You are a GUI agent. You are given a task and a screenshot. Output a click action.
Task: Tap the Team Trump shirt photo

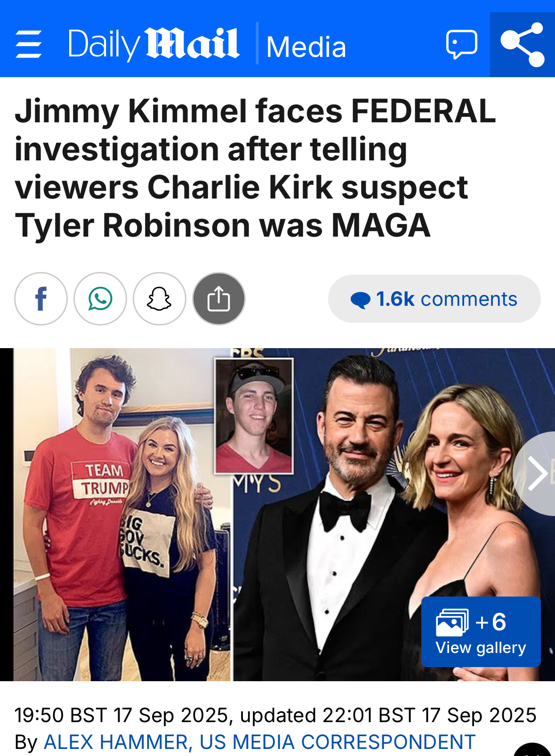122,515
